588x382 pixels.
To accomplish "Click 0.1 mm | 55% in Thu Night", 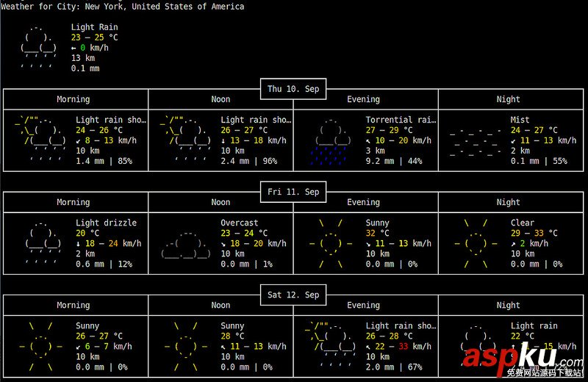I will pos(539,161).
